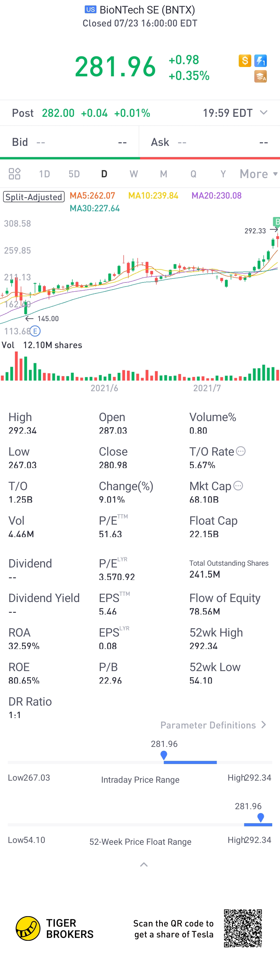
Task: Select the W weekly chart tab
Action: click(x=134, y=174)
